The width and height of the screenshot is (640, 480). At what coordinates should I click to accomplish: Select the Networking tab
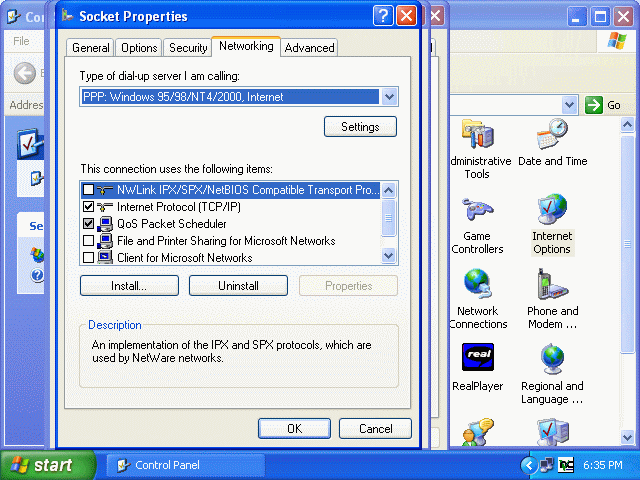coord(246,46)
